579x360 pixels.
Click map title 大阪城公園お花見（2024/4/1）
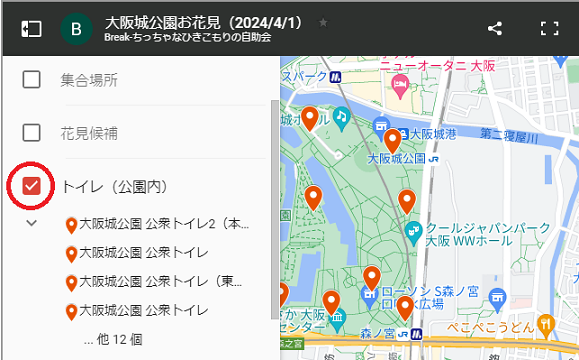click(x=204, y=23)
